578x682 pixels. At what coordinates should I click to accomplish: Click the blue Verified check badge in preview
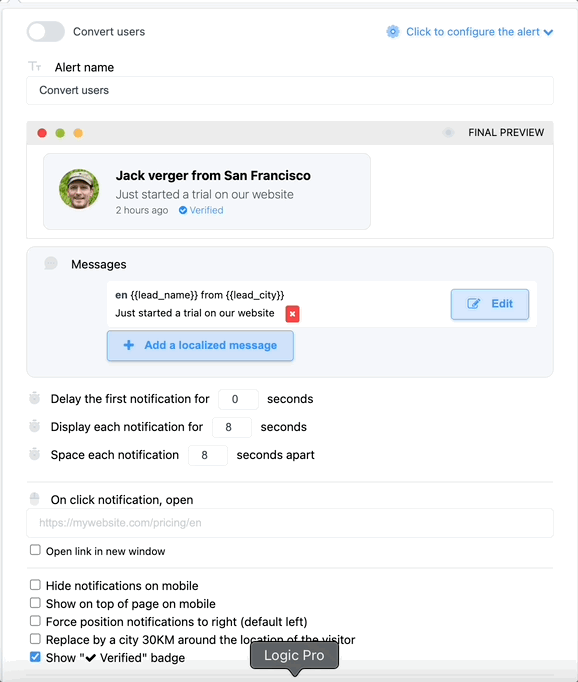point(183,211)
